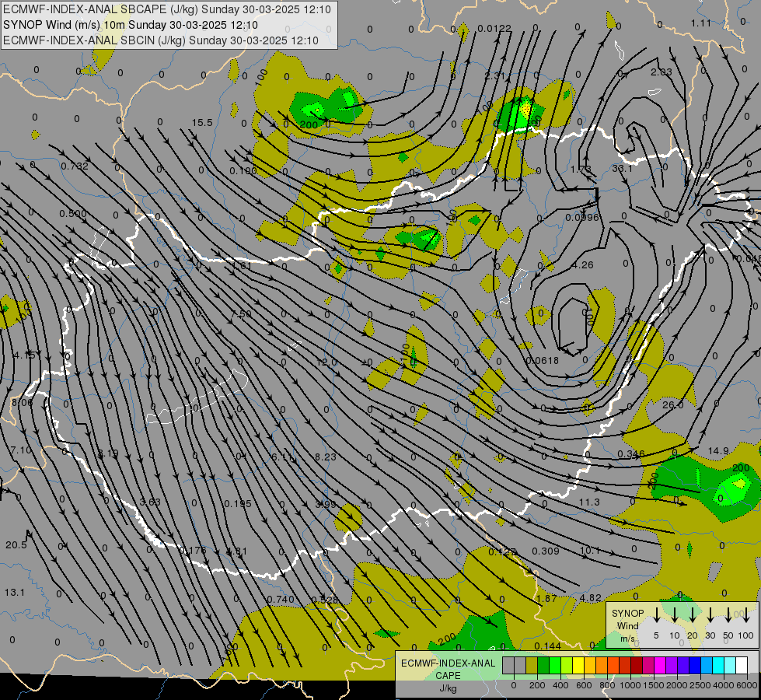
Task: Click the 14.9 value on the map
Action: coord(718,451)
